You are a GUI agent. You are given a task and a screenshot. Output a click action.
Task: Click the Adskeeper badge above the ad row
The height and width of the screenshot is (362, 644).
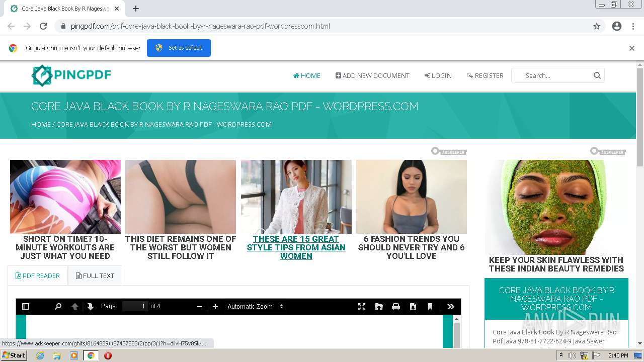(449, 151)
